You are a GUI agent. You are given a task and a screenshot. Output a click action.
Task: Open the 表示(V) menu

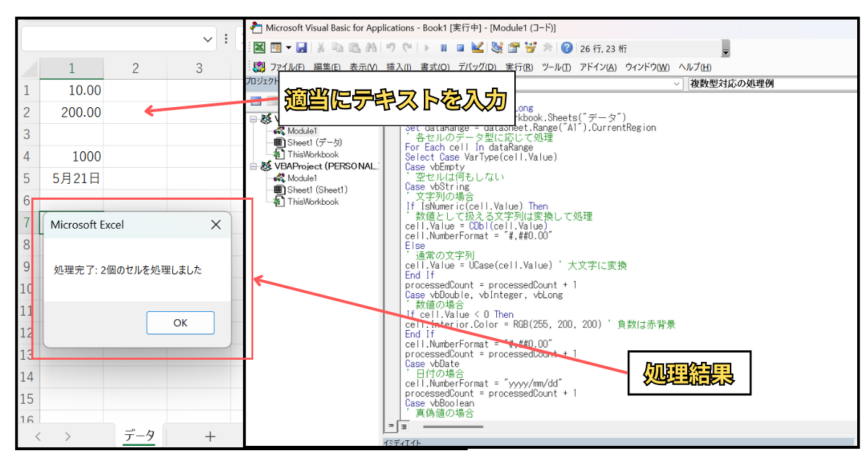click(364, 67)
